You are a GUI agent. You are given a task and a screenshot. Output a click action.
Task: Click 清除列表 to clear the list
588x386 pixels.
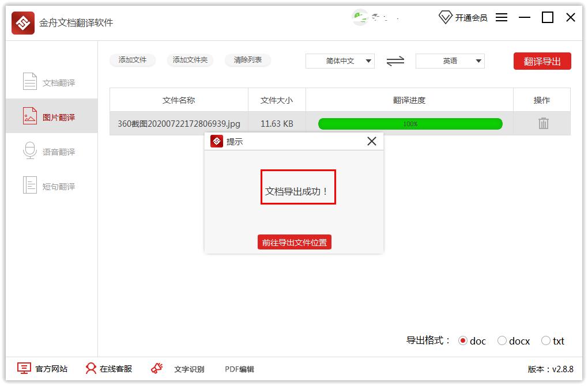coord(248,59)
